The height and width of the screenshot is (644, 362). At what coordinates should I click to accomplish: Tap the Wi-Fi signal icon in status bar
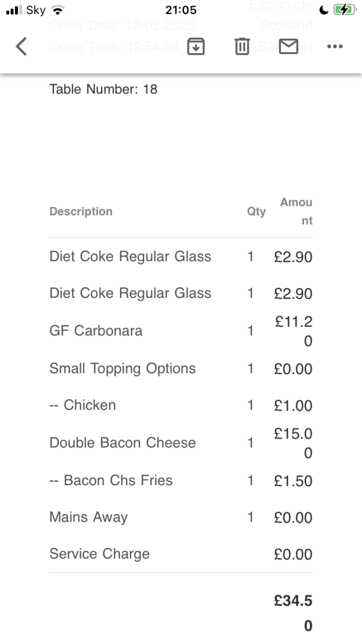(58, 10)
